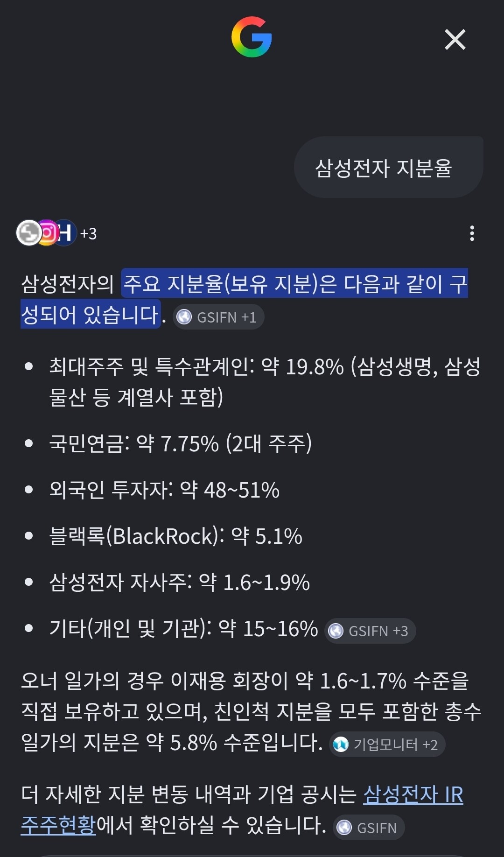Image resolution: width=504 pixels, height=857 pixels.
Task: Open the final GSIFN citation chip
Action: pyautogui.click(x=369, y=828)
